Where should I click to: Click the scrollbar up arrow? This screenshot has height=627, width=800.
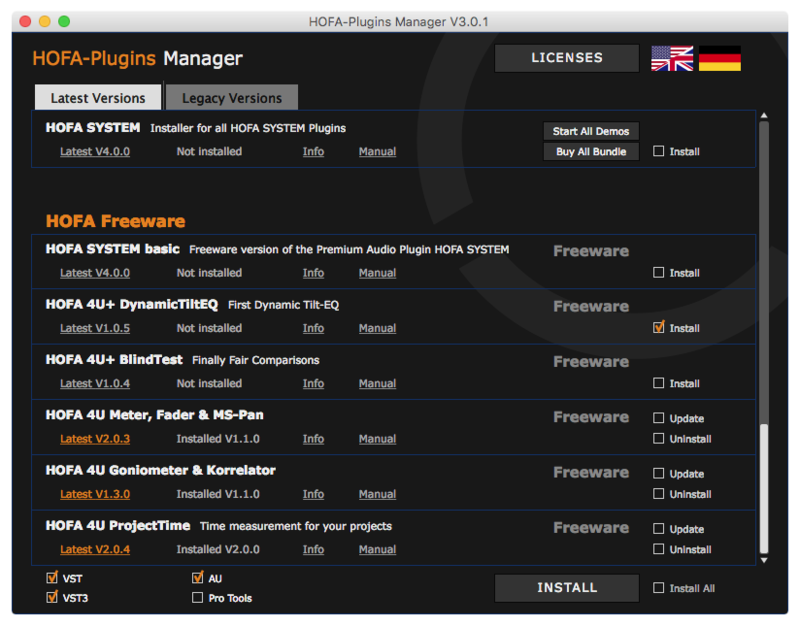(764, 116)
